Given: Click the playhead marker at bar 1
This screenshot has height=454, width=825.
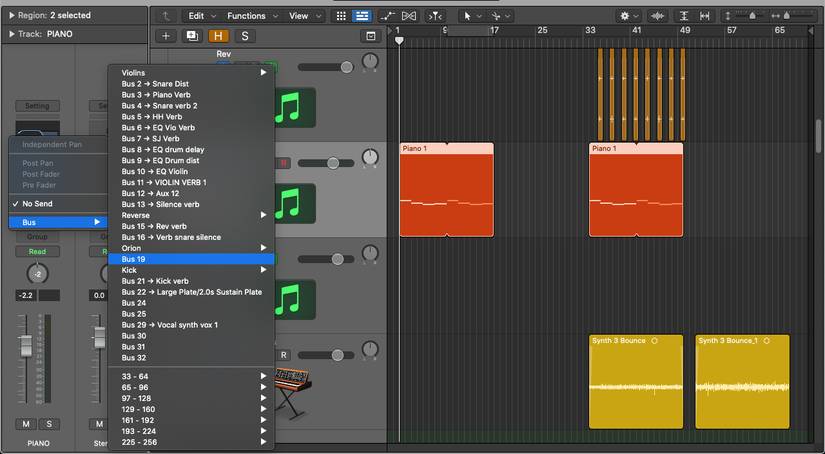Looking at the screenshot, I should (x=399, y=40).
